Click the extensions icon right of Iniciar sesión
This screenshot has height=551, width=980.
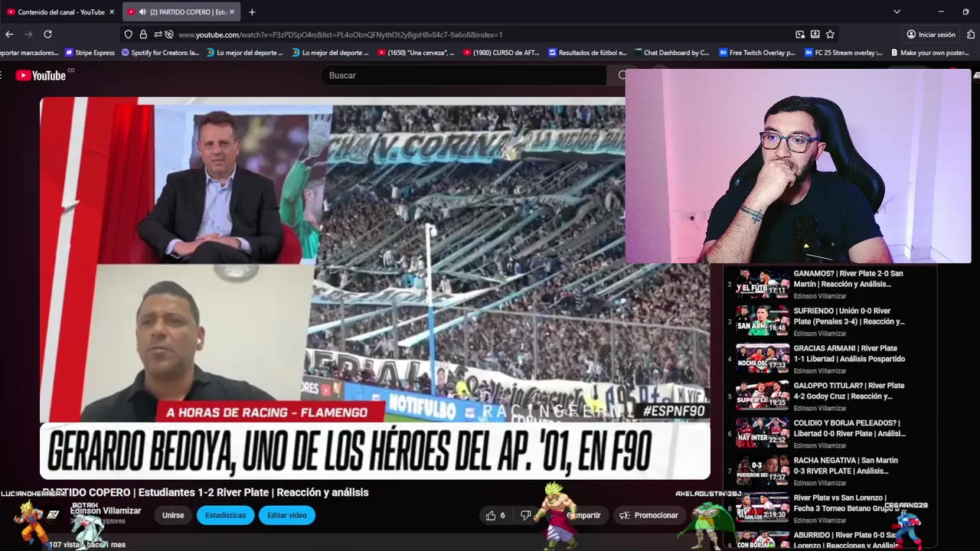pyautogui.click(x=971, y=34)
